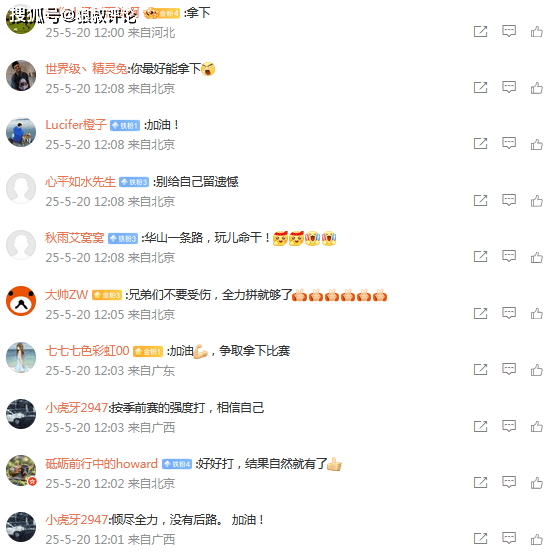Screen dimensions: 555x552
Task: Repost 七七七色彩虹00's comment
Action: (480, 370)
